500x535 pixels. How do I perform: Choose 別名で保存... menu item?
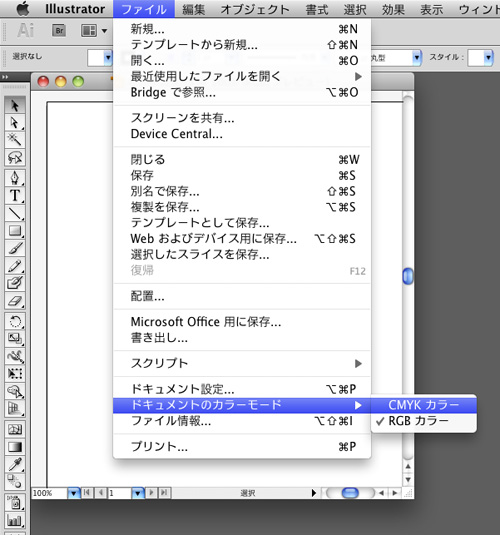click(242, 191)
